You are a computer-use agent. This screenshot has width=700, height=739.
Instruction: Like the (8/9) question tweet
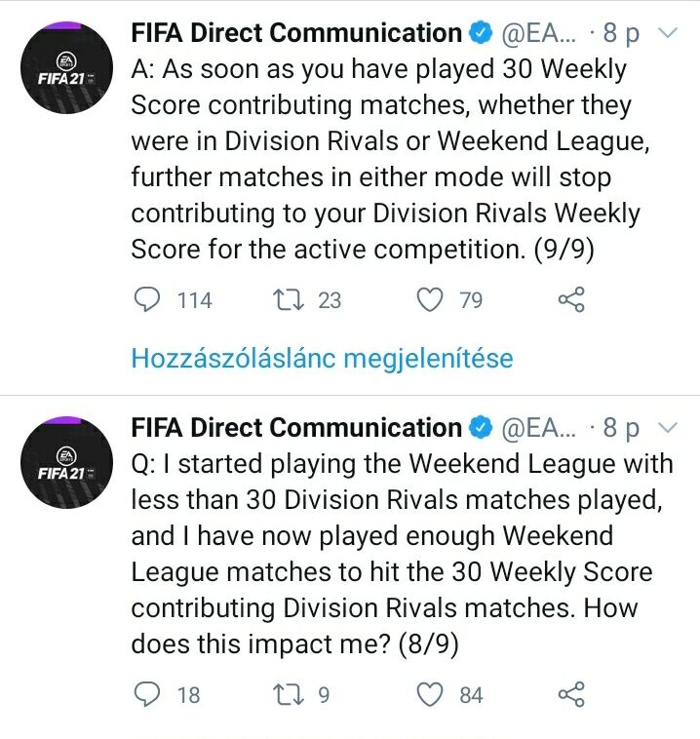(430, 694)
